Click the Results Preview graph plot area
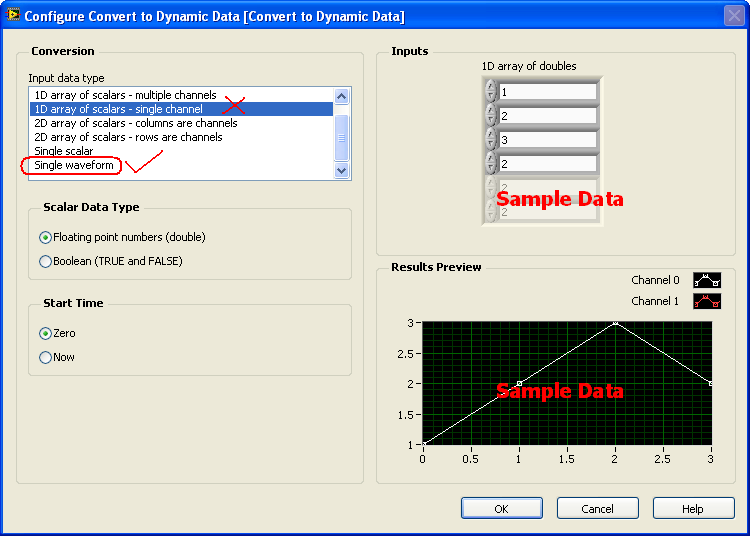 point(567,383)
